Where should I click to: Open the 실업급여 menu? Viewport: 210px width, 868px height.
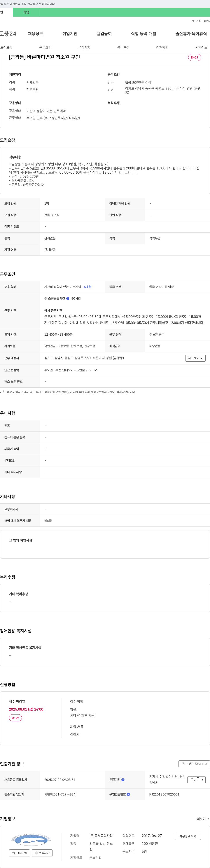point(104,34)
